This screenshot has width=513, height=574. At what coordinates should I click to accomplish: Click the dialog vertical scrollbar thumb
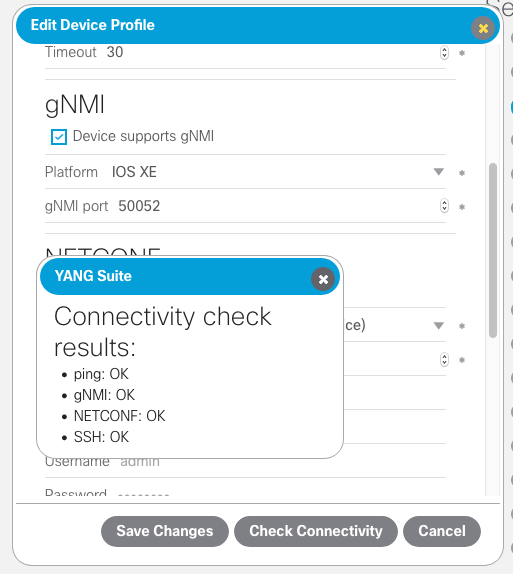(x=493, y=250)
